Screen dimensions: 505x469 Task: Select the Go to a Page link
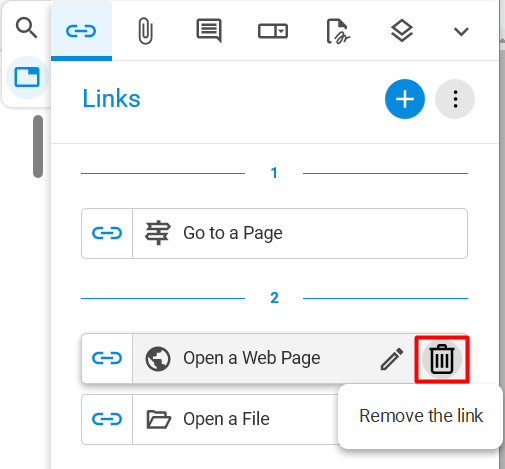[x=274, y=233]
